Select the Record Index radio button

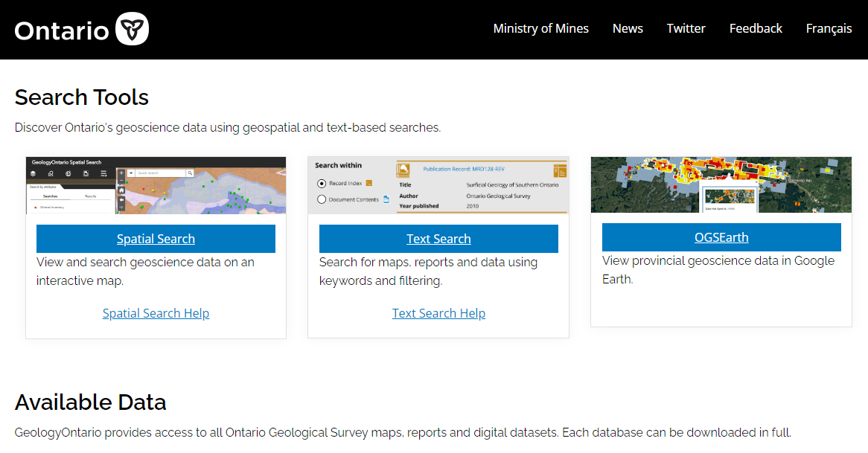[x=322, y=183]
